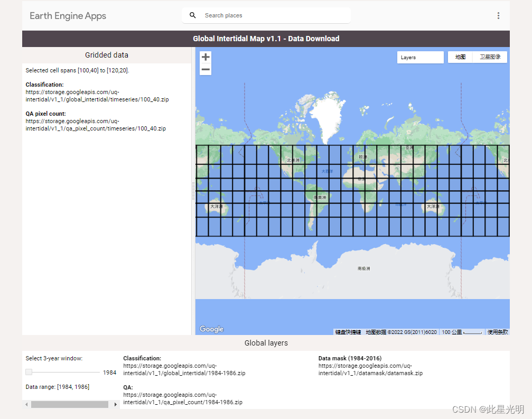532x419 pixels.
Task: Click the 南美洲 South America map label
Action: 320,198
